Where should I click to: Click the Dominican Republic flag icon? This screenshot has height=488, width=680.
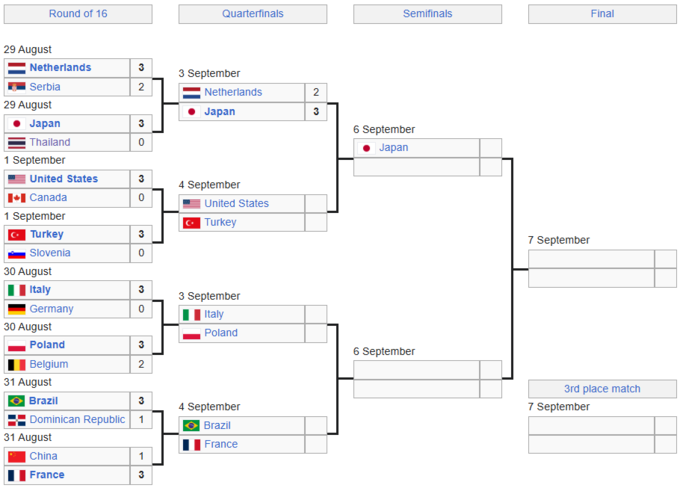[16, 420]
